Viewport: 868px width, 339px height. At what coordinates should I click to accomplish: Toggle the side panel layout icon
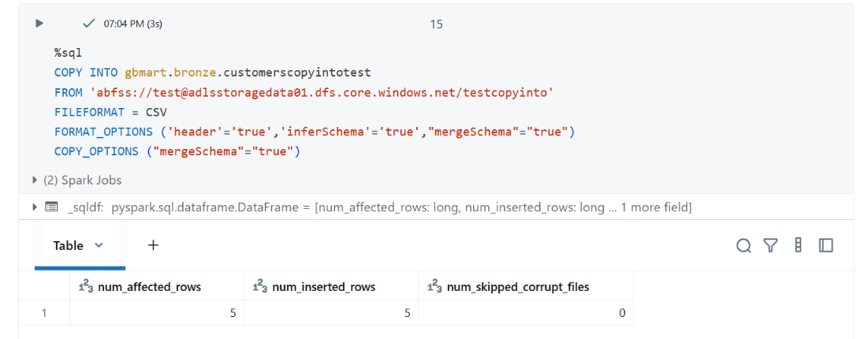coord(826,245)
